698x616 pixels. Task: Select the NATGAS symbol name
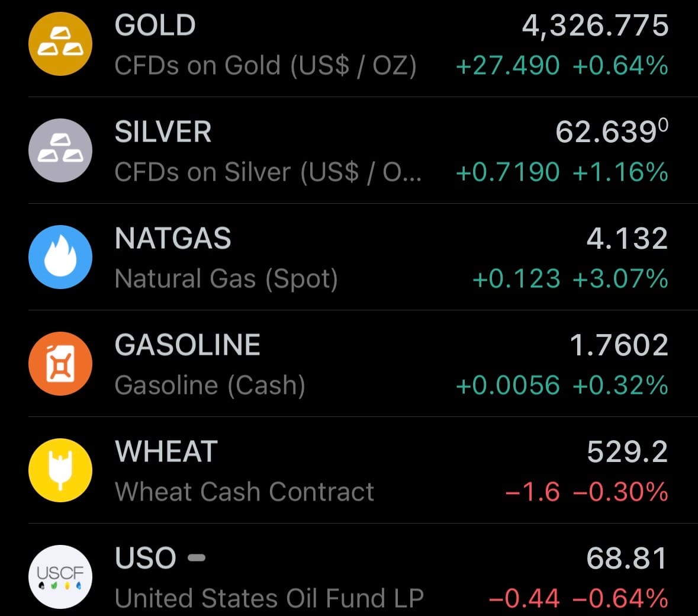(173, 239)
